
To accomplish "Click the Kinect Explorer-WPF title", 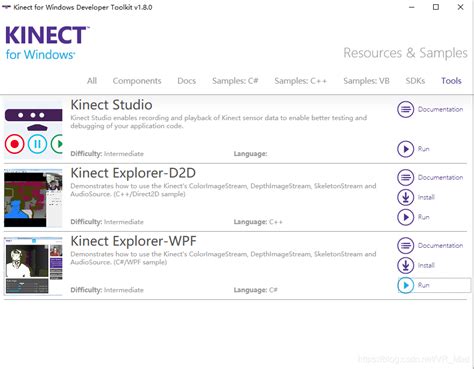I will pyautogui.click(x=133, y=241).
